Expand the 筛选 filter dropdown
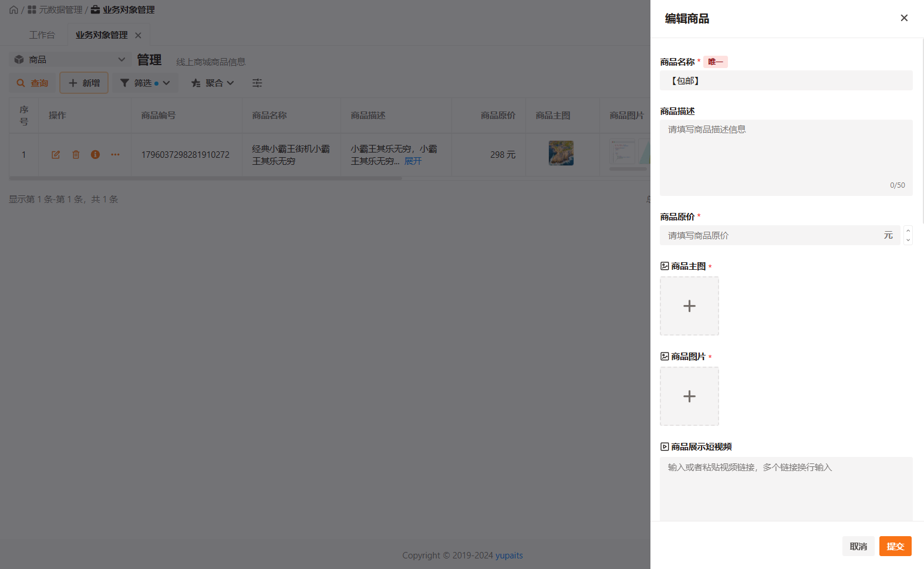The width and height of the screenshot is (924, 569). (x=145, y=83)
